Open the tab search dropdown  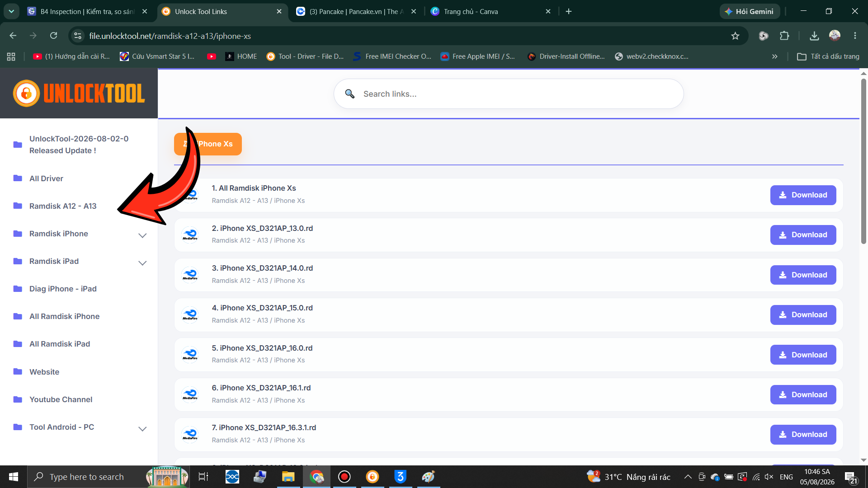11,11
